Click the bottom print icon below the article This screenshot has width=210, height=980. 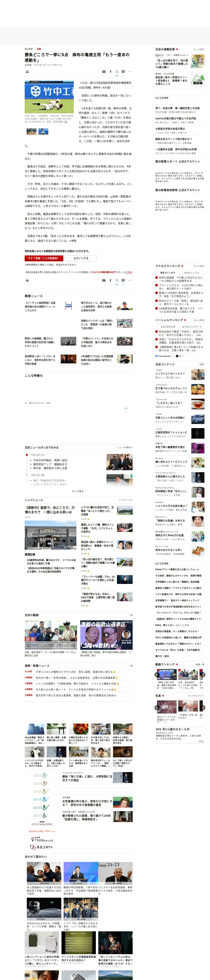point(27,280)
